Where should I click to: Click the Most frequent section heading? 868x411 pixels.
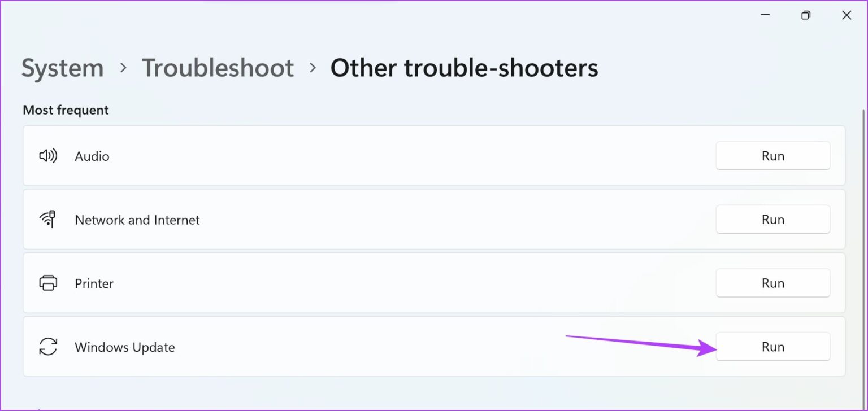click(x=66, y=110)
